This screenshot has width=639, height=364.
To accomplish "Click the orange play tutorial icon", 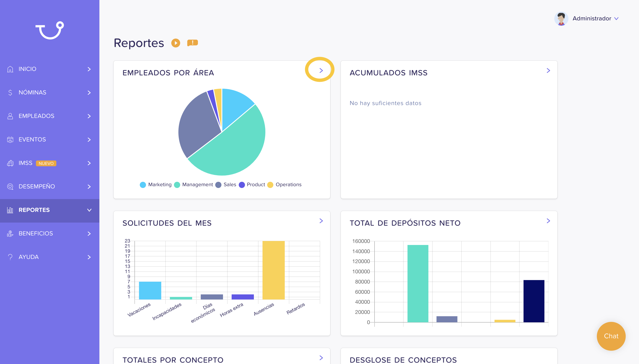I will click(x=176, y=43).
